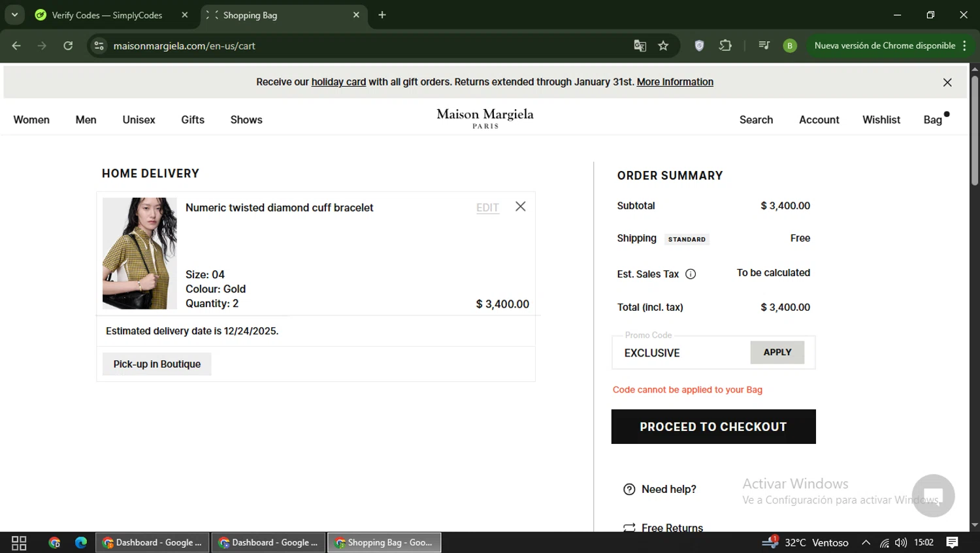Open the Shows menu
Image resolution: width=980 pixels, height=553 pixels.
pos(246,119)
